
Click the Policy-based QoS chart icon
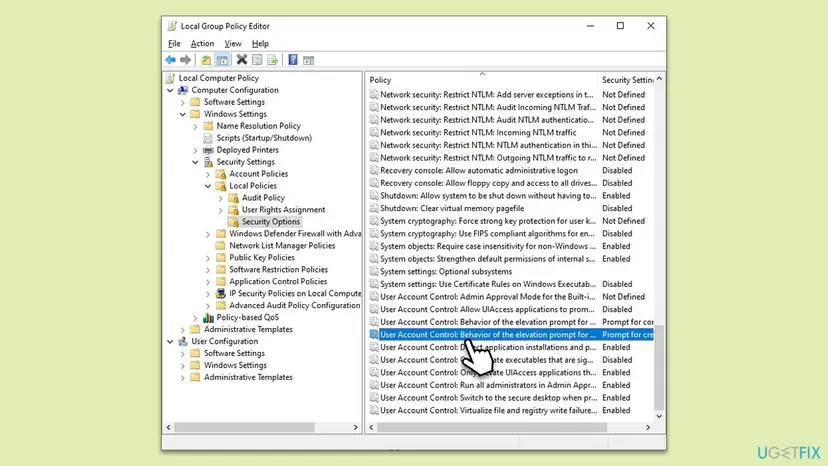coord(208,318)
